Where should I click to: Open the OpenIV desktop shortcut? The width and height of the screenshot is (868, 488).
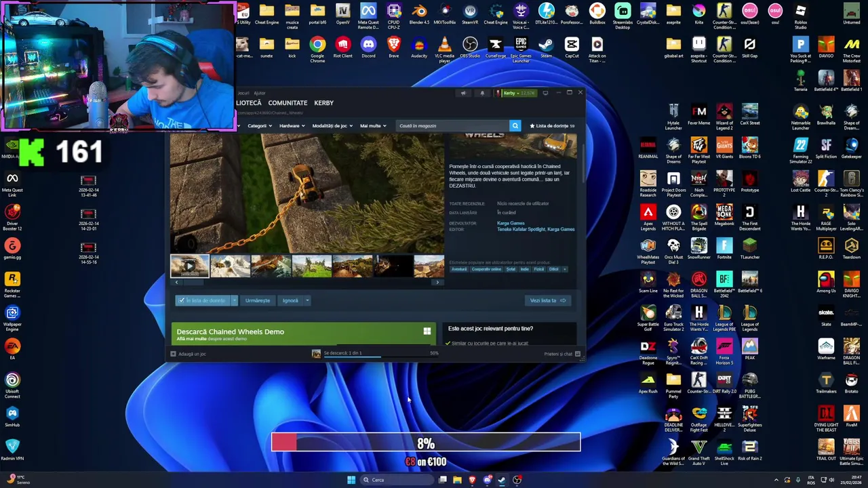tap(343, 15)
